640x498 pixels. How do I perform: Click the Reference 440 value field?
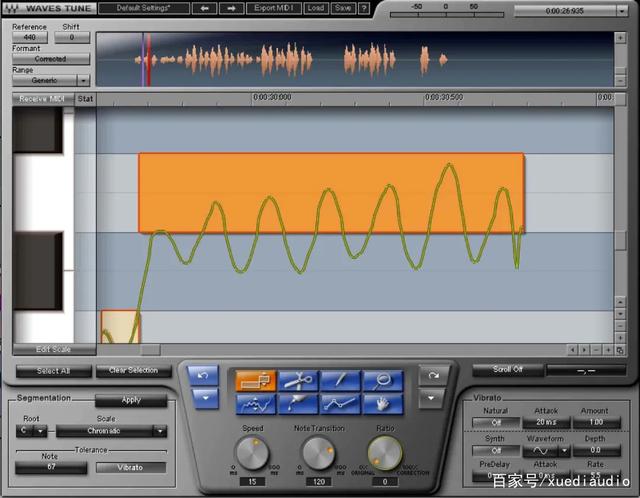30,38
